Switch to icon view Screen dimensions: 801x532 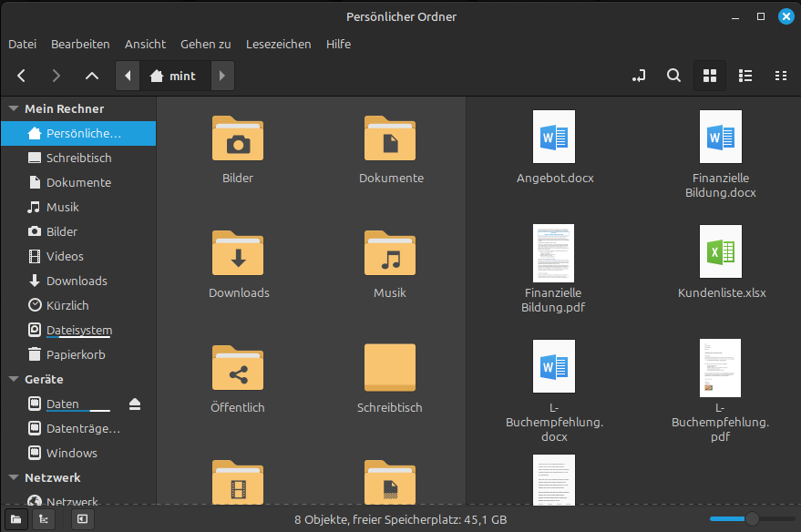(710, 76)
